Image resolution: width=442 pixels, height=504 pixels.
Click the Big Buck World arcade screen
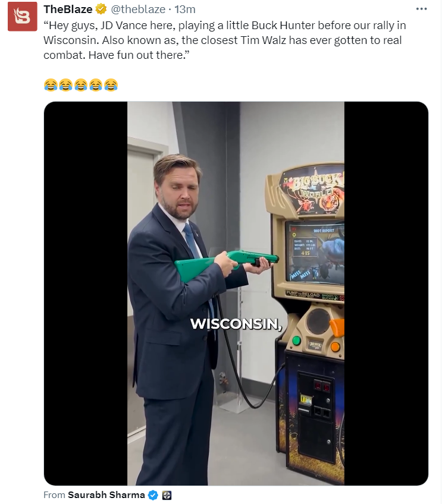pyautogui.click(x=315, y=253)
